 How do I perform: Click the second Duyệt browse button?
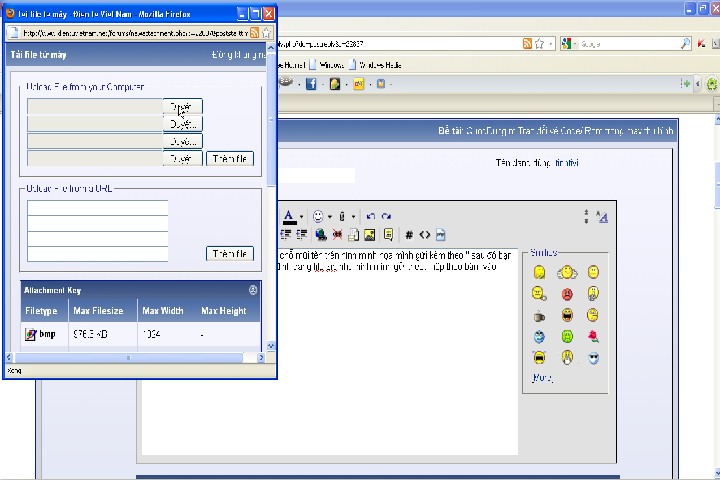183,124
